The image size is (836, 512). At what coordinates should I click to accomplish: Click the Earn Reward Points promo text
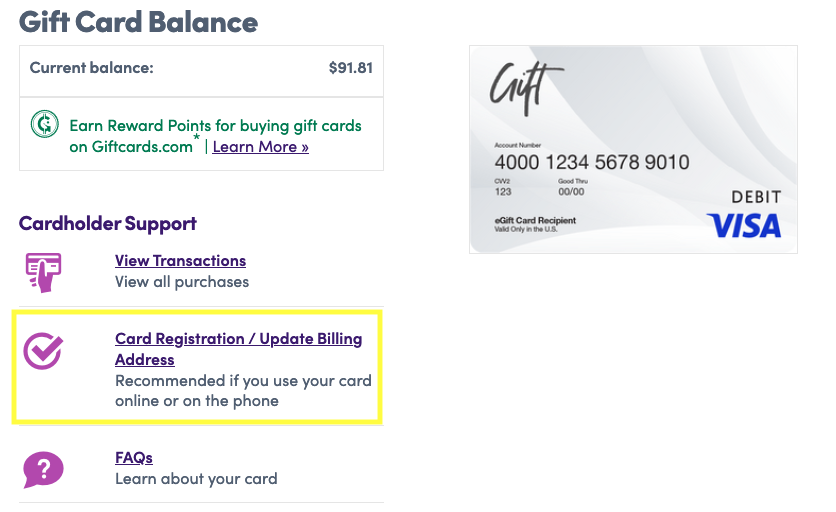point(215,136)
